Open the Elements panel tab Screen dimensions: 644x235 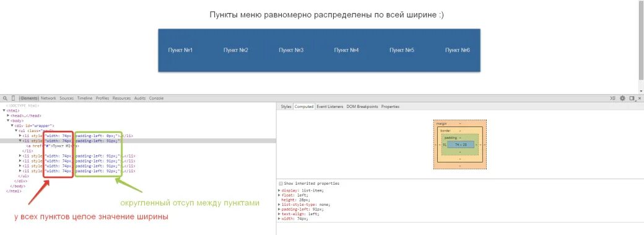(28, 99)
